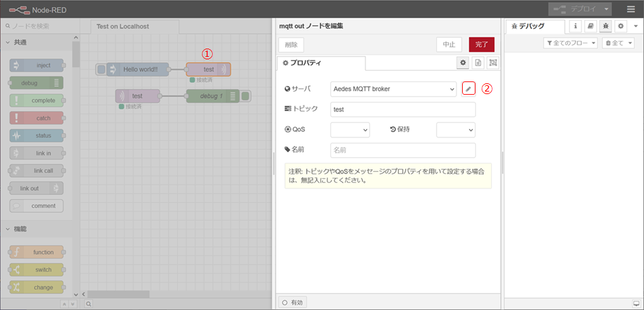Open the 保持 retain dropdown
Viewport: 644px width, 310px height.
455,129
